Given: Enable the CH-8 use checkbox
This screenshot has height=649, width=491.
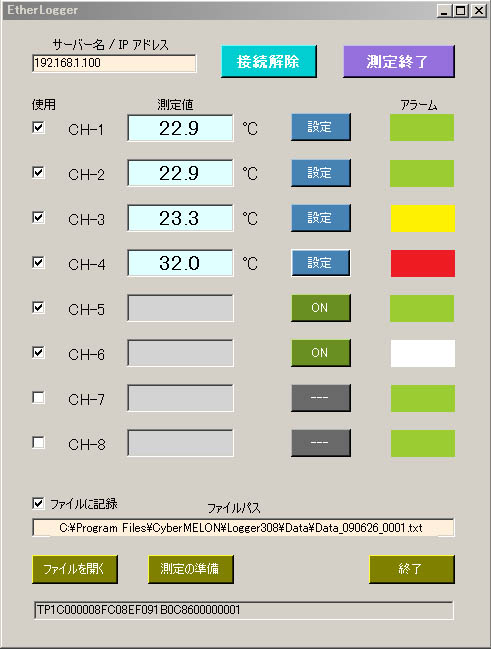Looking at the screenshot, I should tap(39, 443).
